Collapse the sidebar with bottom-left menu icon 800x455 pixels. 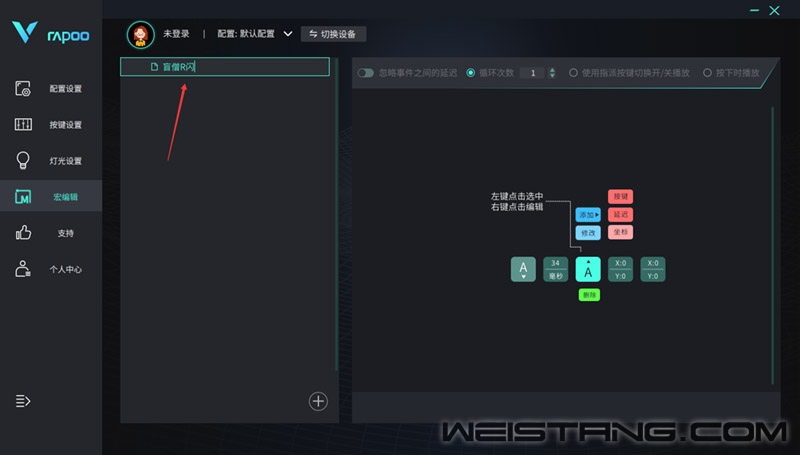point(23,401)
